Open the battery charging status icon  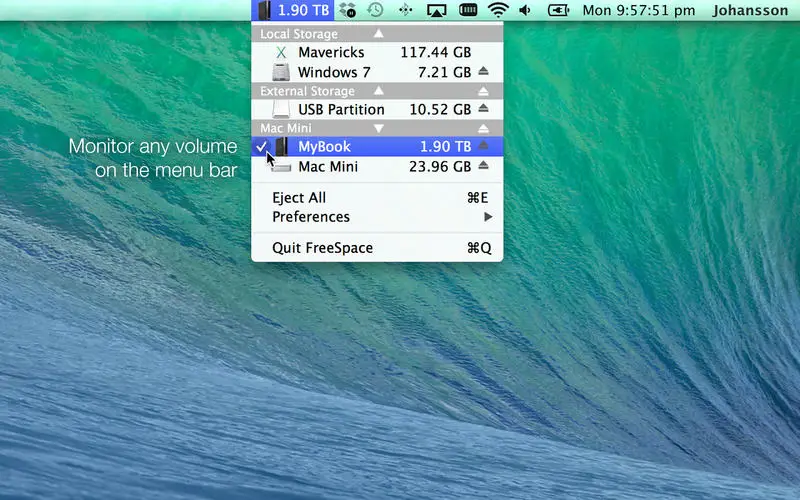558,10
